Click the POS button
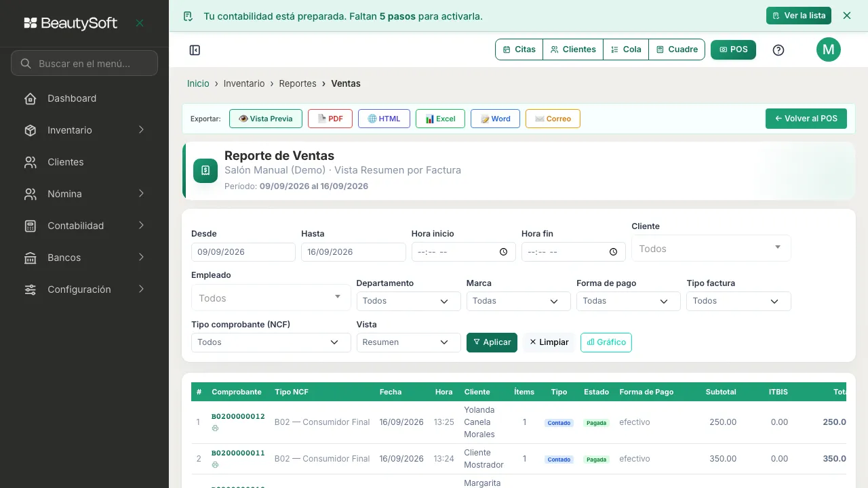868x488 pixels. coord(733,49)
